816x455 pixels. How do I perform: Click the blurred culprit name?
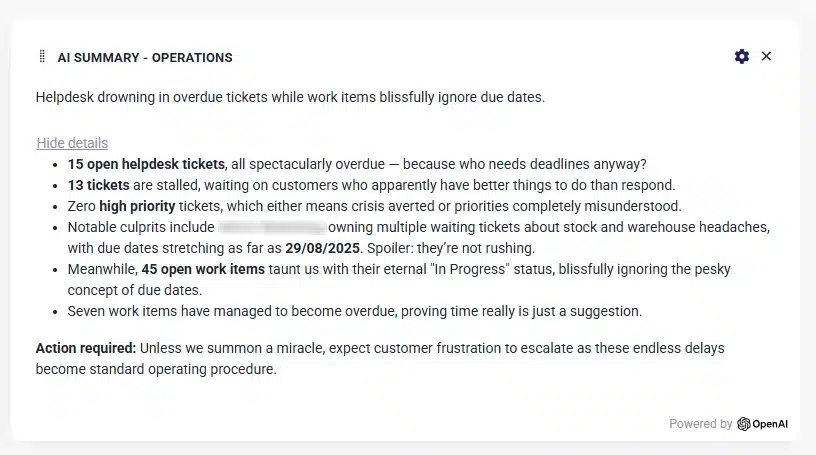270,227
